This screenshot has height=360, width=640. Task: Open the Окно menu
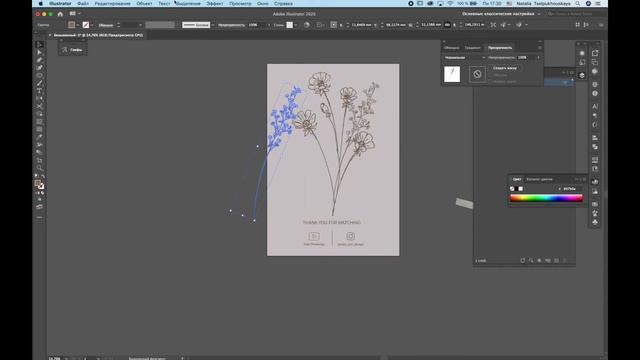point(262,3)
